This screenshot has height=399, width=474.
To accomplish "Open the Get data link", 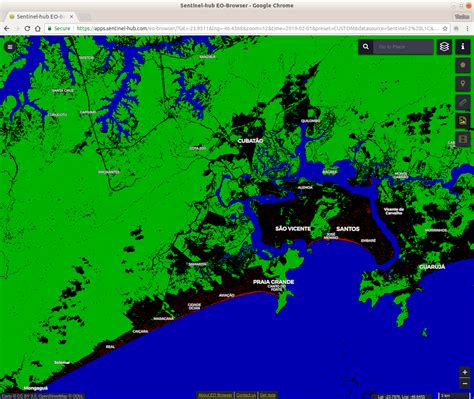I will pyautogui.click(x=268, y=395).
